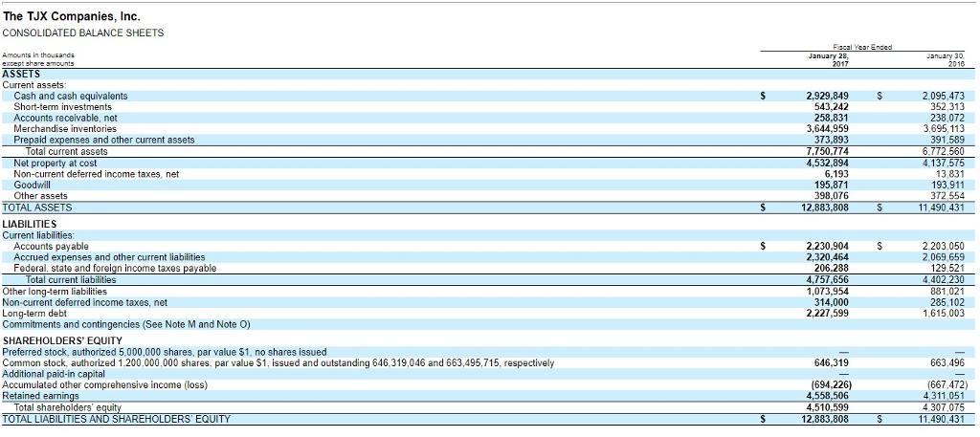Click the "ASSETS" section heading
The width and height of the screenshot is (980, 437).
(21, 74)
